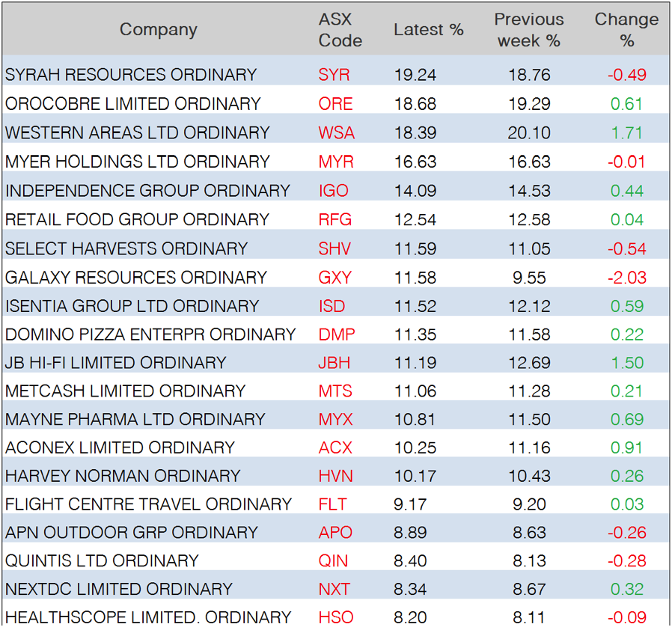
Task: Select NEXTDC LIMITED ORDINARY company name
Action: click(119, 590)
